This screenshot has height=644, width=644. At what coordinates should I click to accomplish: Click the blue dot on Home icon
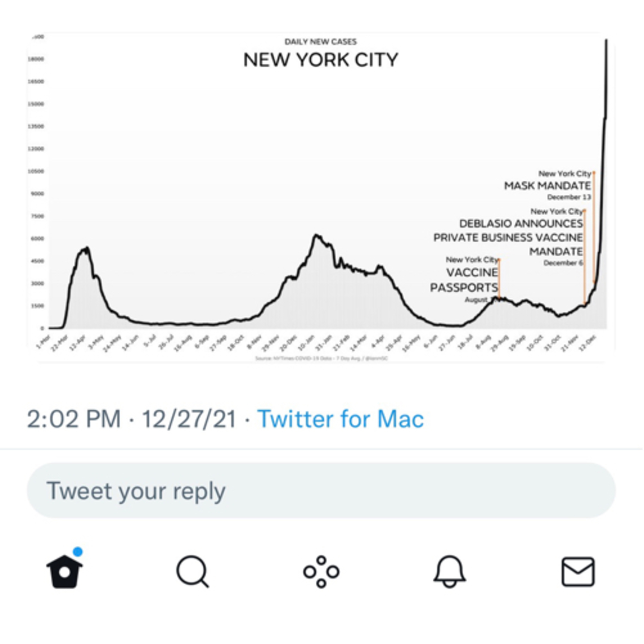tap(77, 552)
